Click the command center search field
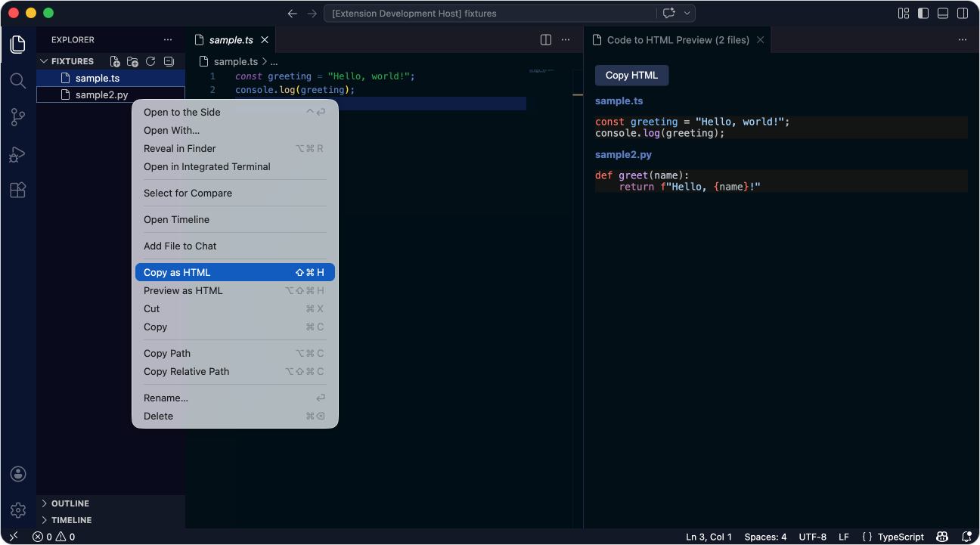The height and width of the screenshot is (545, 980). 490,14
